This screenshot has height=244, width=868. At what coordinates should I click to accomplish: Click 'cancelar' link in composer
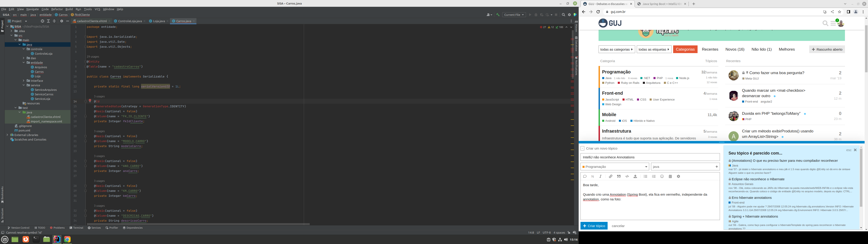pos(618,226)
